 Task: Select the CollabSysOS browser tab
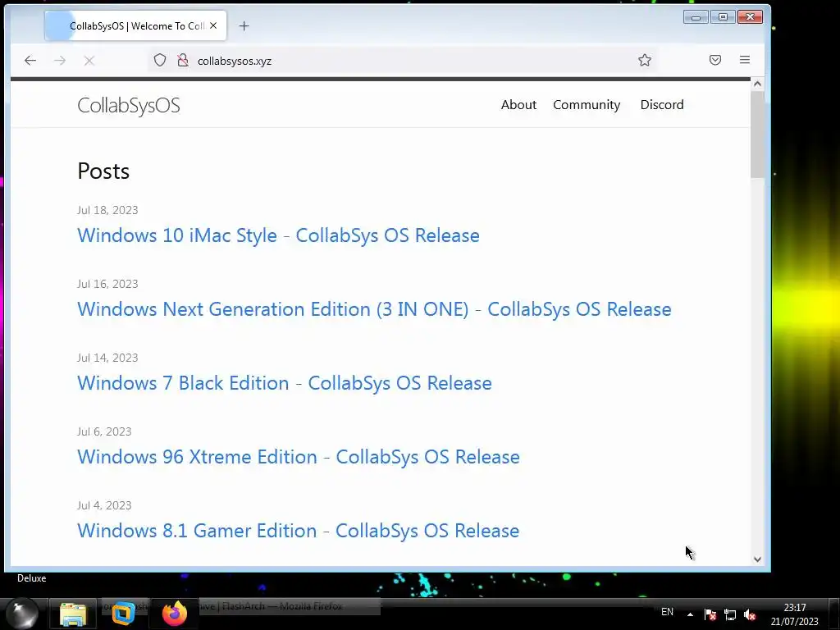click(135, 25)
